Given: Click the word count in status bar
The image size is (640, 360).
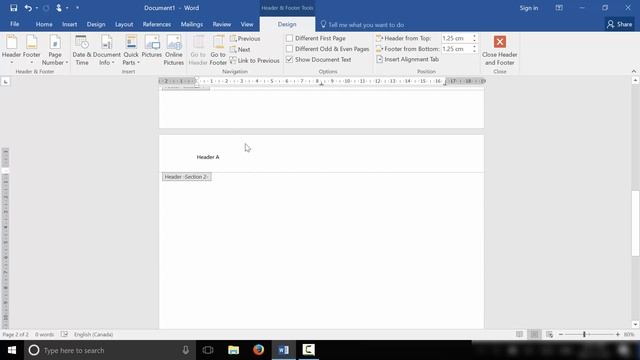Looking at the screenshot, I should pyautogui.click(x=44, y=334).
